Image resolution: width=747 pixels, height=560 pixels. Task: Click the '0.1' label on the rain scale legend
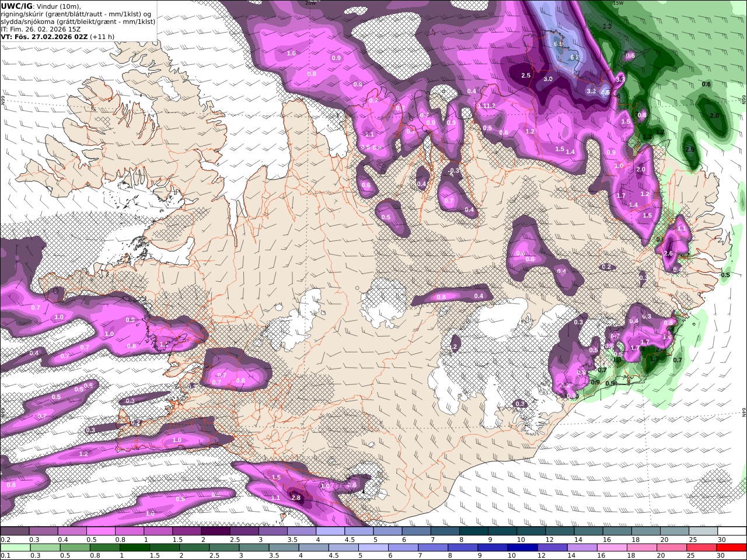point(5,555)
